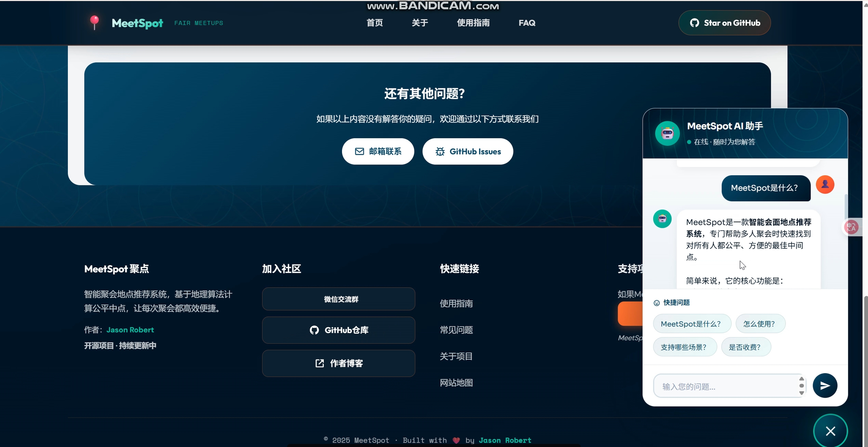Open Star on GitHub button

(x=724, y=23)
